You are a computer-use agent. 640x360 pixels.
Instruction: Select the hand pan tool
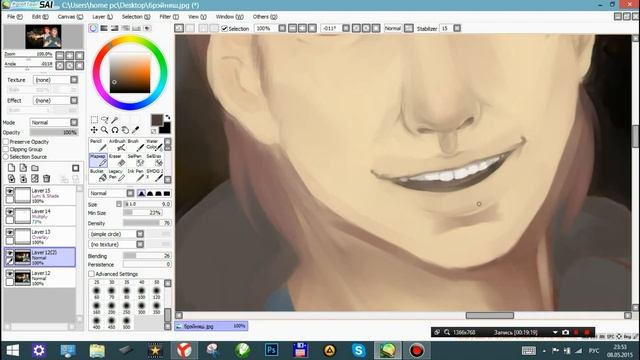coord(125,130)
